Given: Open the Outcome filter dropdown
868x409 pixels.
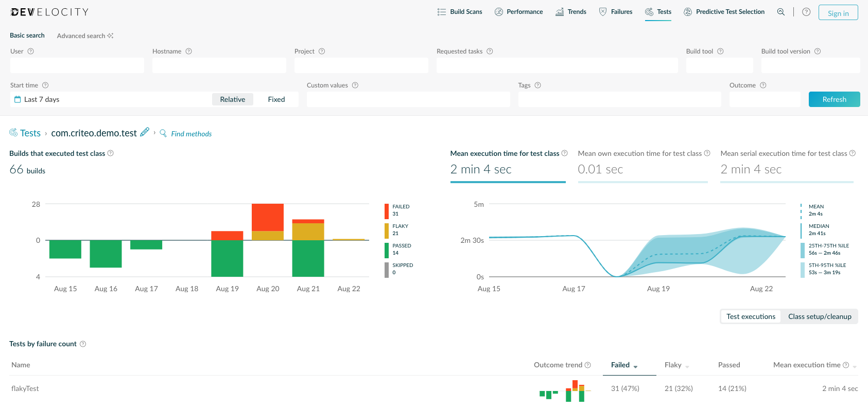Looking at the screenshot, I should [765, 99].
